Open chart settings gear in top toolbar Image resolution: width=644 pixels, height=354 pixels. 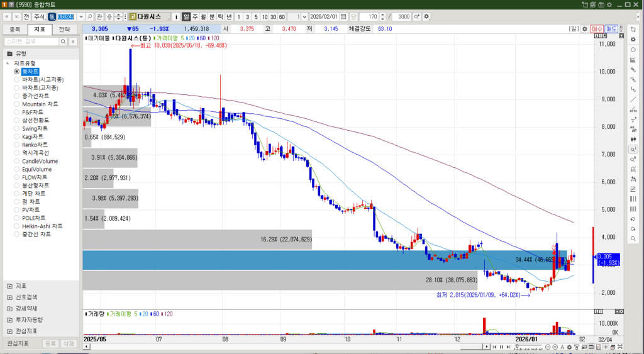(x=427, y=16)
